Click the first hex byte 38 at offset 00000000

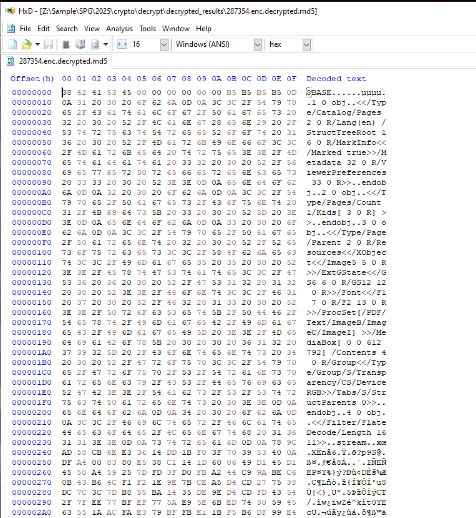(67, 92)
